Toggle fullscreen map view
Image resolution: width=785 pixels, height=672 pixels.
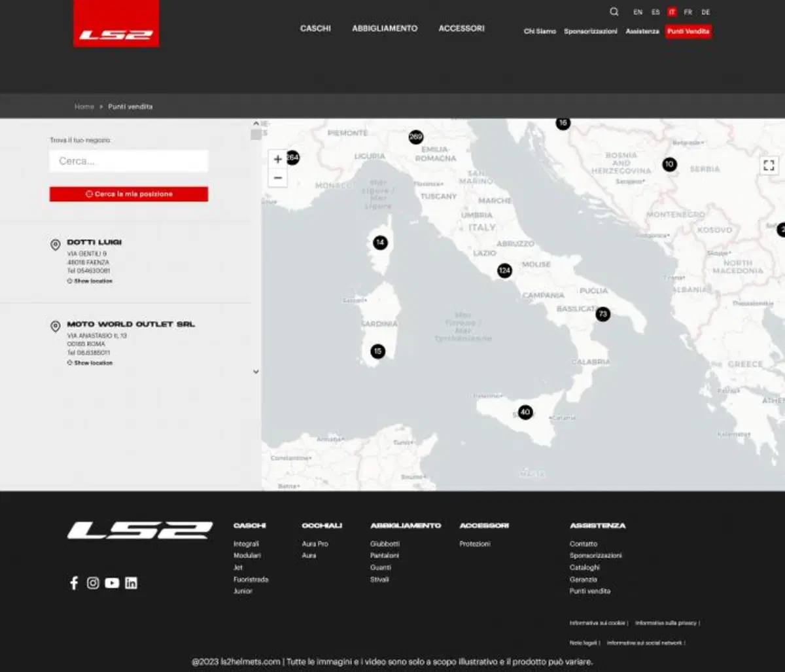pos(769,165)
